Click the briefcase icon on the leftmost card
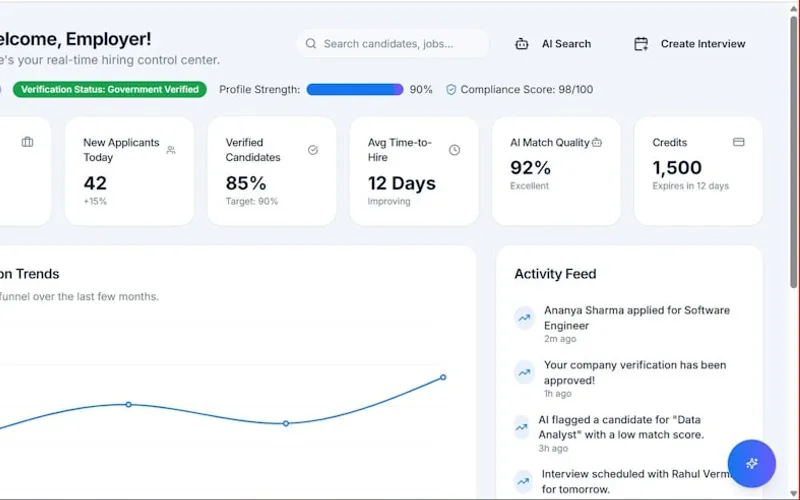The image size is (800, 500). (x=28, y=142)
